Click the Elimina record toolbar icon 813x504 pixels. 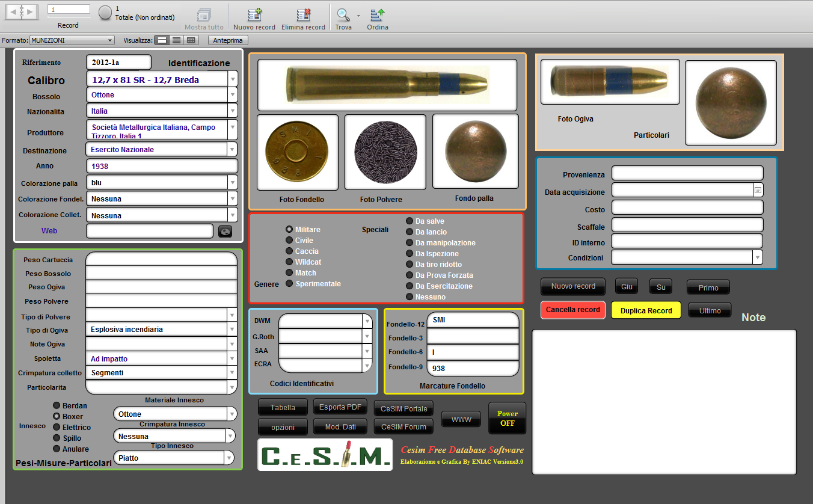click(303, 16)
